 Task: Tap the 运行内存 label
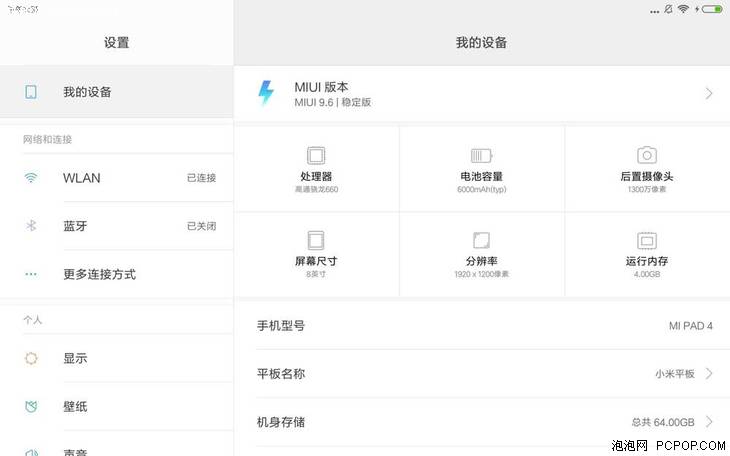click(647, 261)
